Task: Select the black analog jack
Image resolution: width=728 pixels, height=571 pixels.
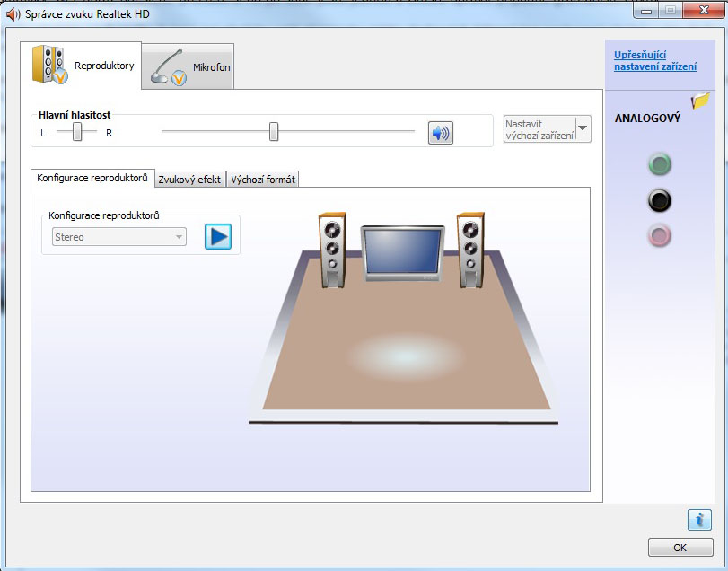Action: pos(659,200)
